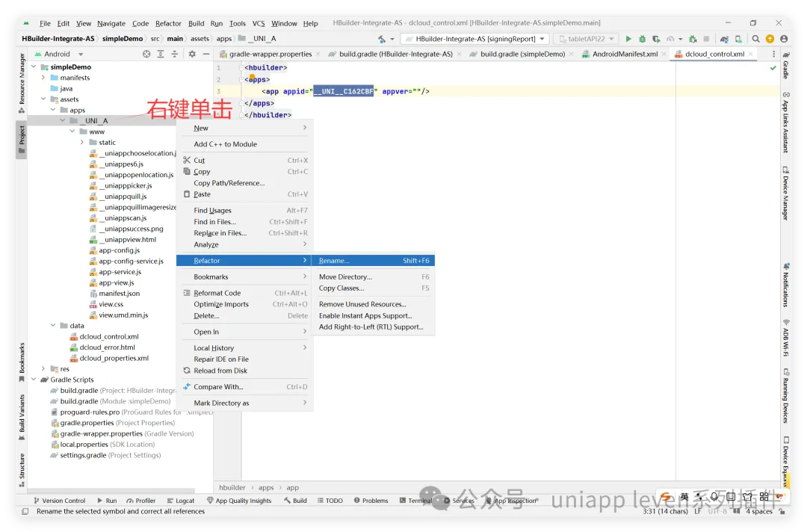Toggle Project tool window button on left strip

click(22, 139)
